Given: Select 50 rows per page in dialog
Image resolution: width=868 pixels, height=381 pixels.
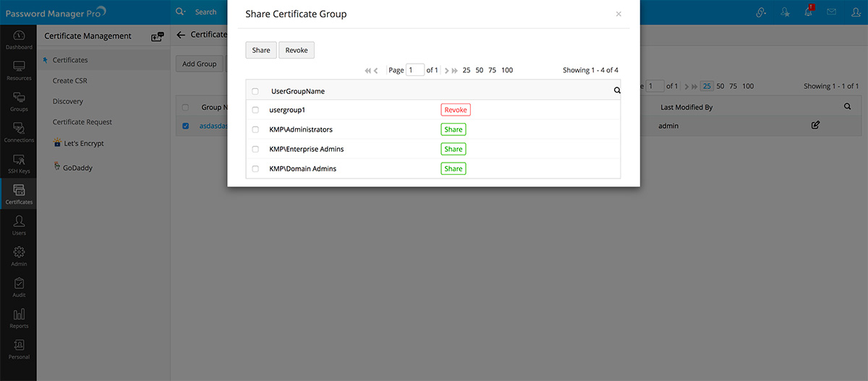Looking at the screenshot, I should [x=480, y=70].
